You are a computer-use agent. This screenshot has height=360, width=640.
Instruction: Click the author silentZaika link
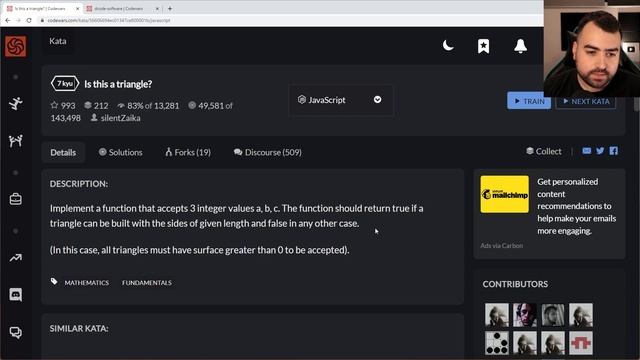coord(120,118)
